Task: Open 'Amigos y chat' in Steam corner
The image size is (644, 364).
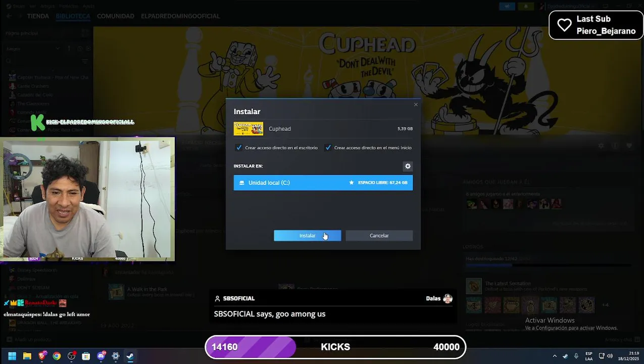Action: (618, 340)
